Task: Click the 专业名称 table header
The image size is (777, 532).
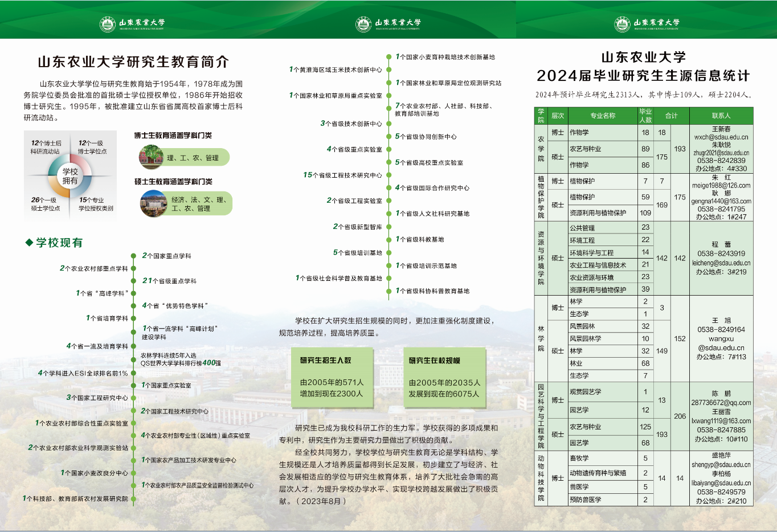Action: point(603,116)
